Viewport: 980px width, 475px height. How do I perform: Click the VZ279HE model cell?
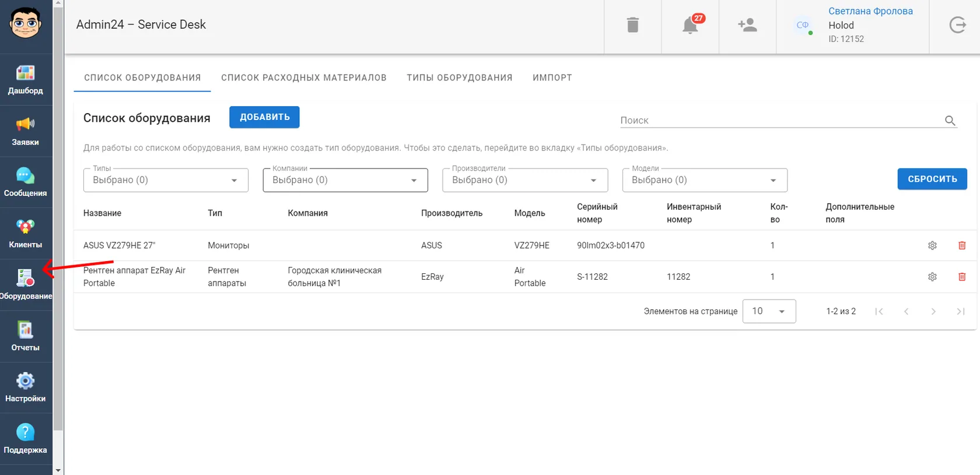531,245
